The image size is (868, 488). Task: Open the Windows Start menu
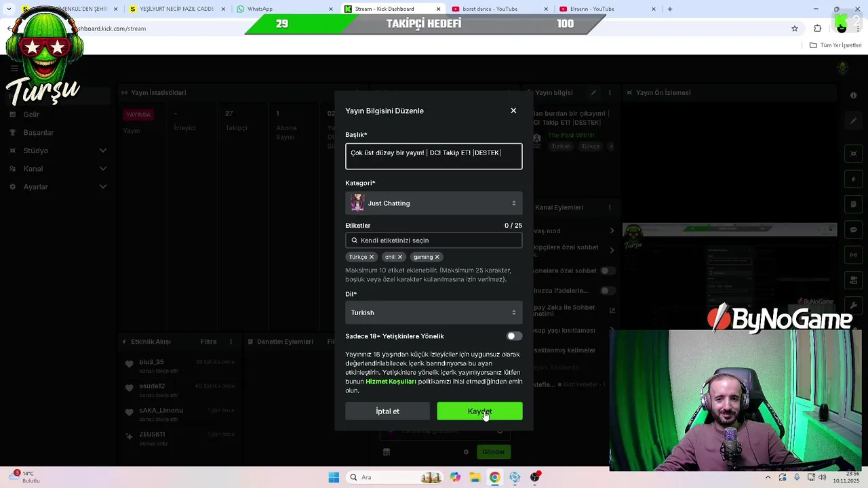coord(334,477)
